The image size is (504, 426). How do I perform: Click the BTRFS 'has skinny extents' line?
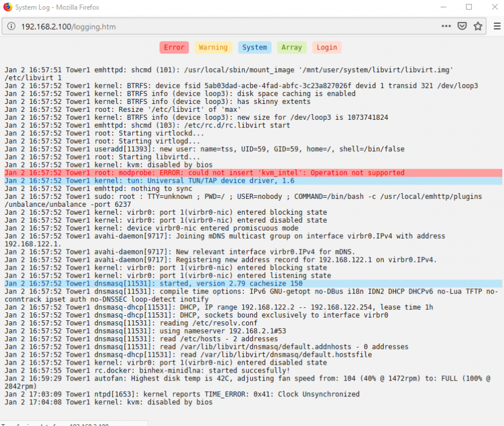tap(157, 102)
